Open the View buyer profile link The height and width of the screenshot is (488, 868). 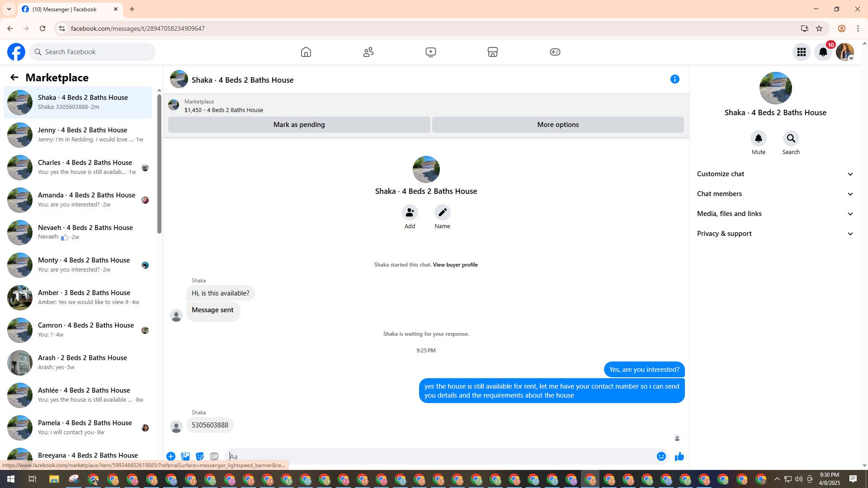point(455,265)
